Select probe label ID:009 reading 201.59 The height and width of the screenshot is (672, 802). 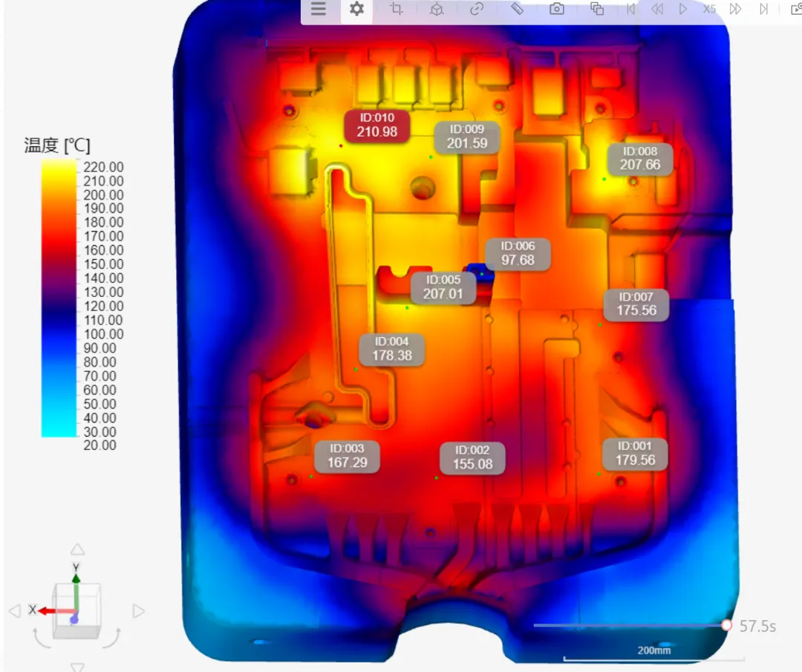(467, 136)
